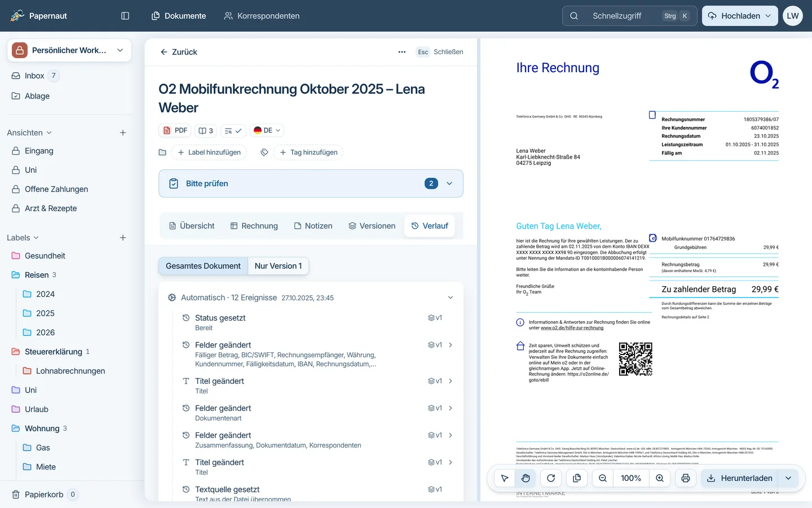Select the hand pan tool in viewer

tap(526, 478)
